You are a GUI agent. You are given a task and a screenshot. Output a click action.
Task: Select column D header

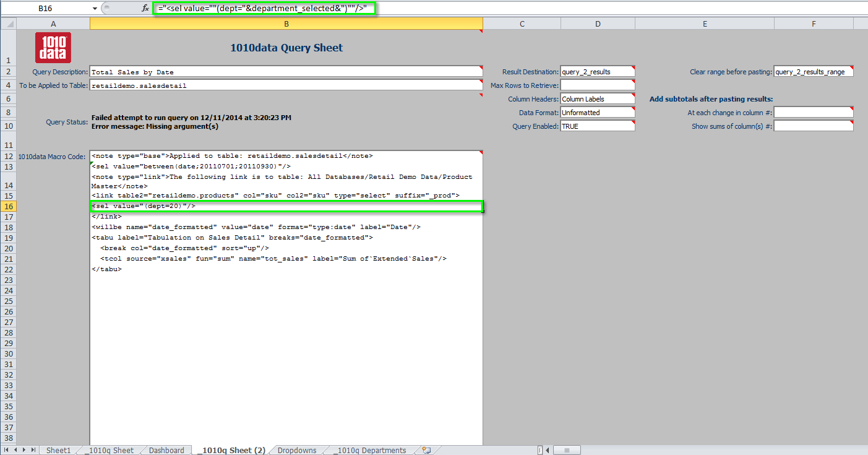pyautogui.click(x=598, y=24)
